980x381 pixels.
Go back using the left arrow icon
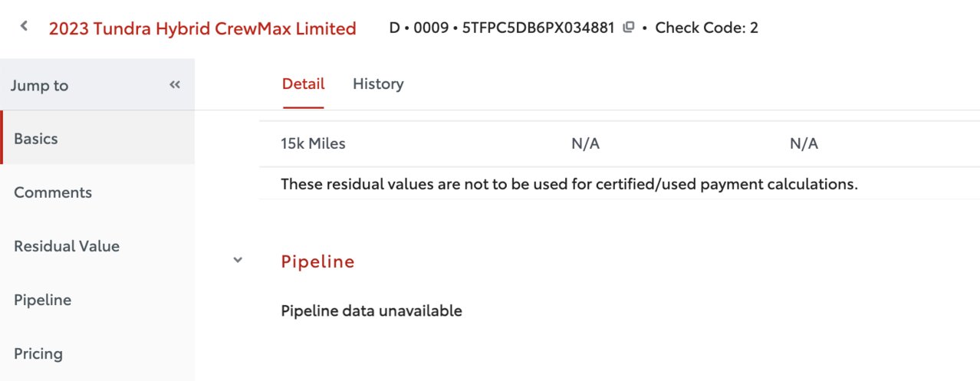(x=24, y=27)
